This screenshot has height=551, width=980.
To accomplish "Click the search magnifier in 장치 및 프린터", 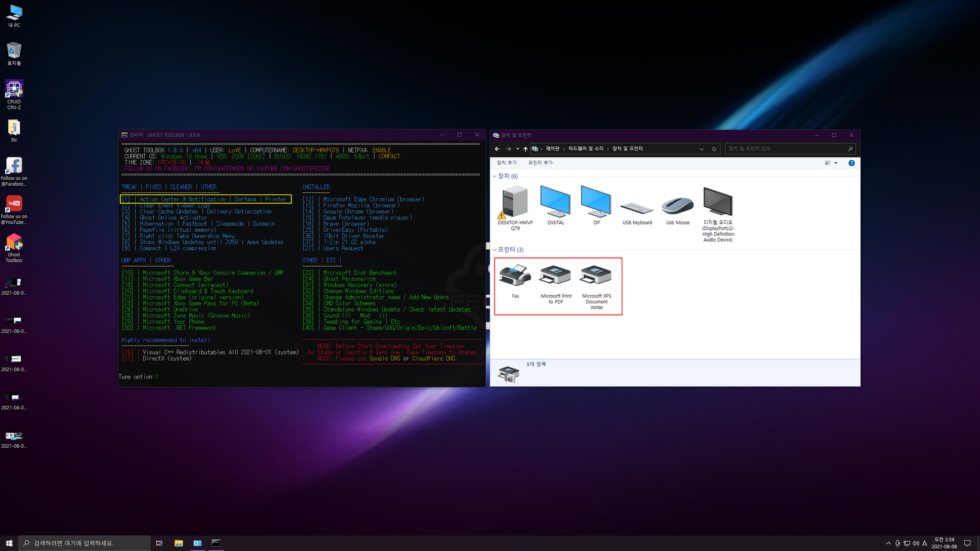I will 850,149.
